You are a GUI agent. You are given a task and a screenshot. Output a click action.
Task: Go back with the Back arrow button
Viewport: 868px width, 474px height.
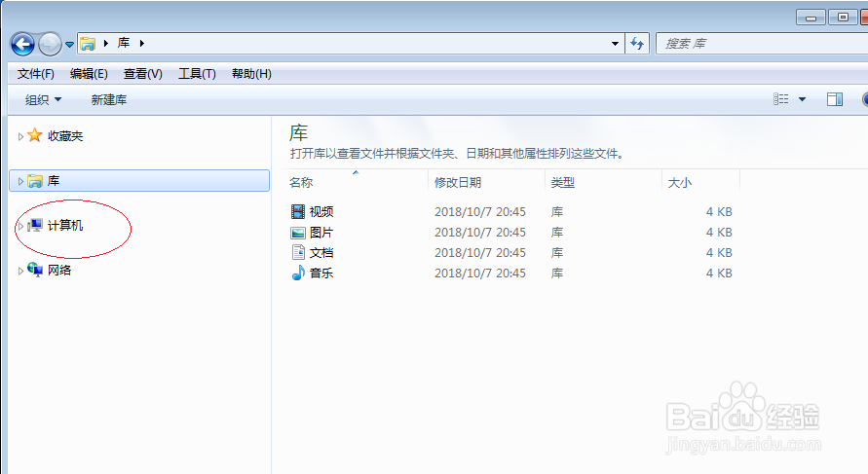pos(22,44)
